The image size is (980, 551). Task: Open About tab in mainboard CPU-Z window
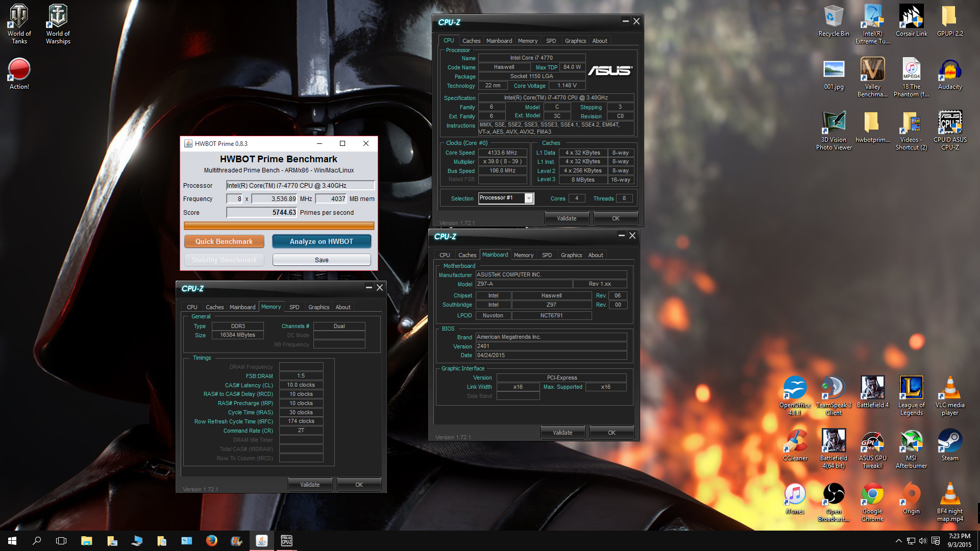(595, 255)
